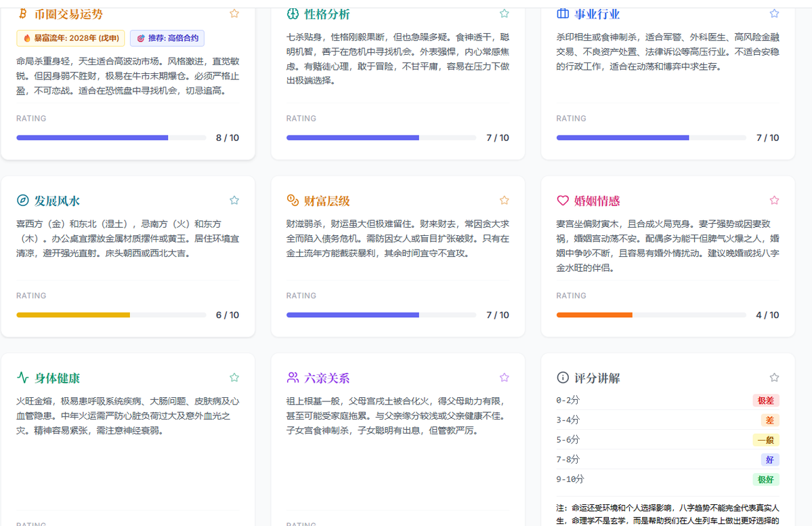Click the info icon beside 评分讲解
The width and height of the screenshot is (812, 526).
(x=562, y=378)
